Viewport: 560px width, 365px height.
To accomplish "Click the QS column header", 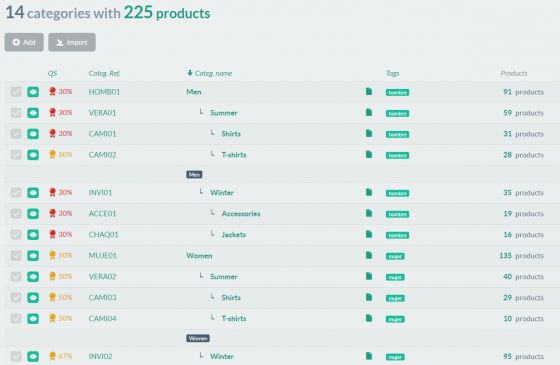I will click(52, 73).
